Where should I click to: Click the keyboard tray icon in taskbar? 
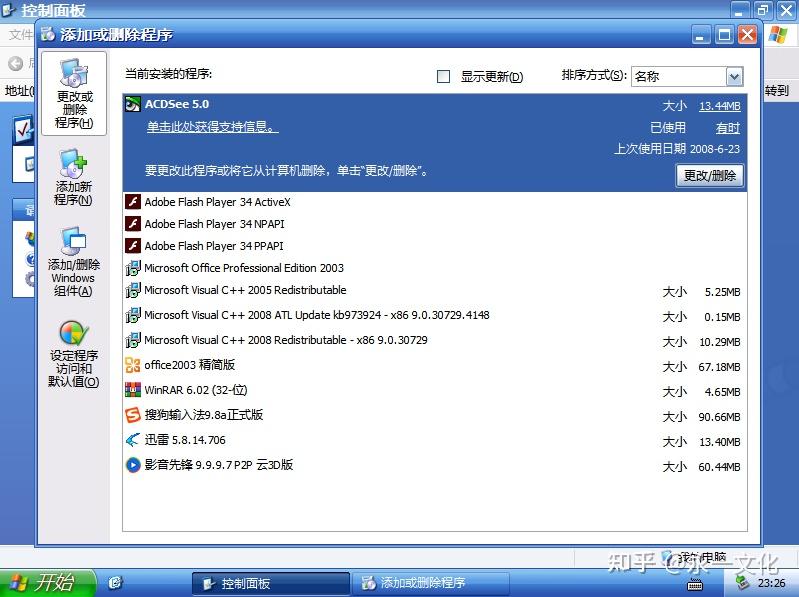coord(695,584)
